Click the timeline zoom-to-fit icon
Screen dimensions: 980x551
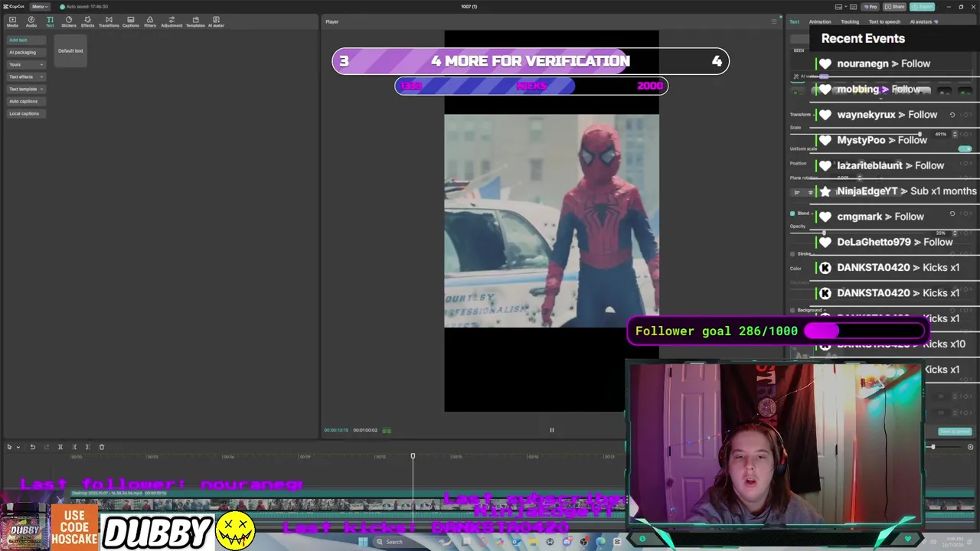970,447
